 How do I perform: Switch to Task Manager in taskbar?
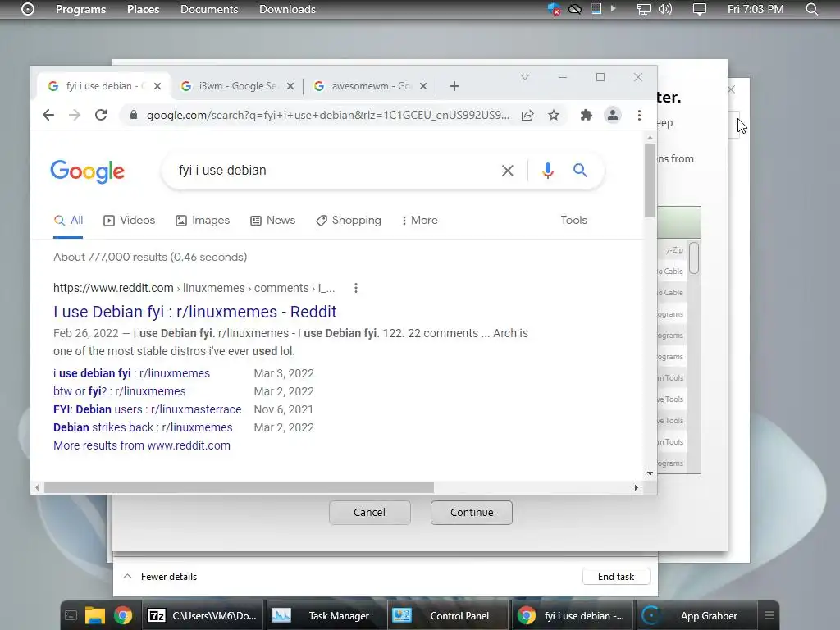(x=326, y=616)
